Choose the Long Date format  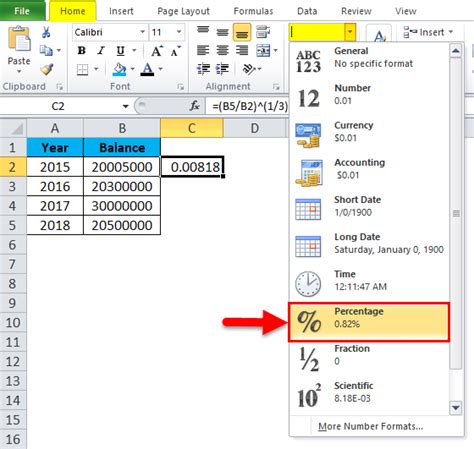pyautogui.click(x=369, y=247)
